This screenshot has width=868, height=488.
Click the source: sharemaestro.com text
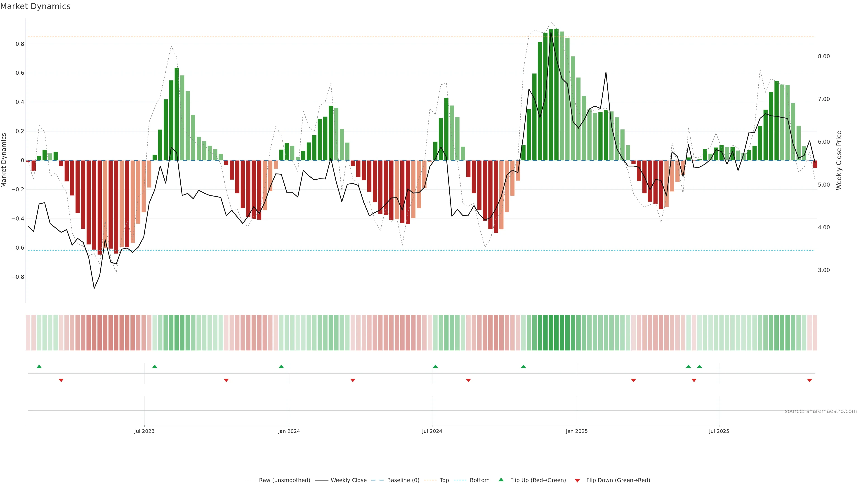click(821, 411)
